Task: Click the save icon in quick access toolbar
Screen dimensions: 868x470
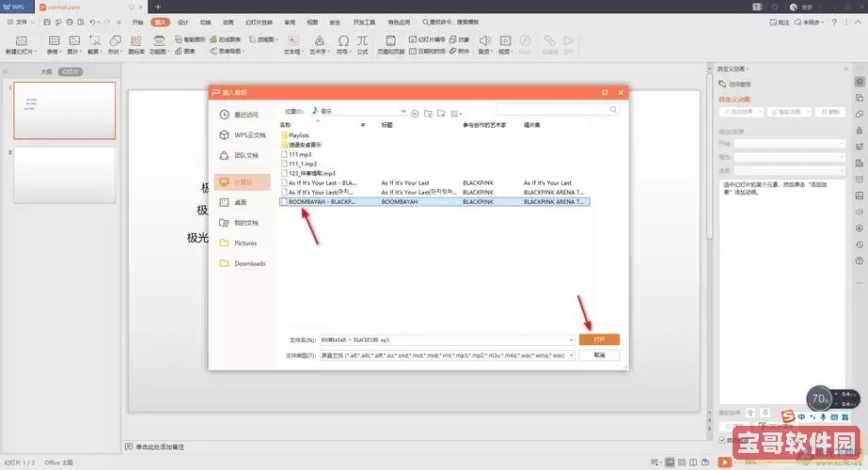Action: point(47,23)
